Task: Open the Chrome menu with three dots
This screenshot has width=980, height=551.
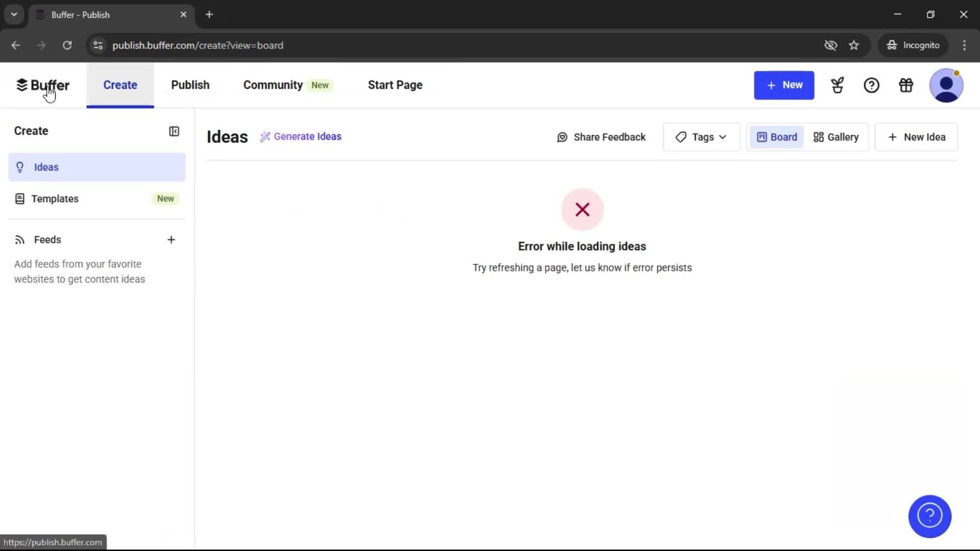Action: tap(965, 45)
